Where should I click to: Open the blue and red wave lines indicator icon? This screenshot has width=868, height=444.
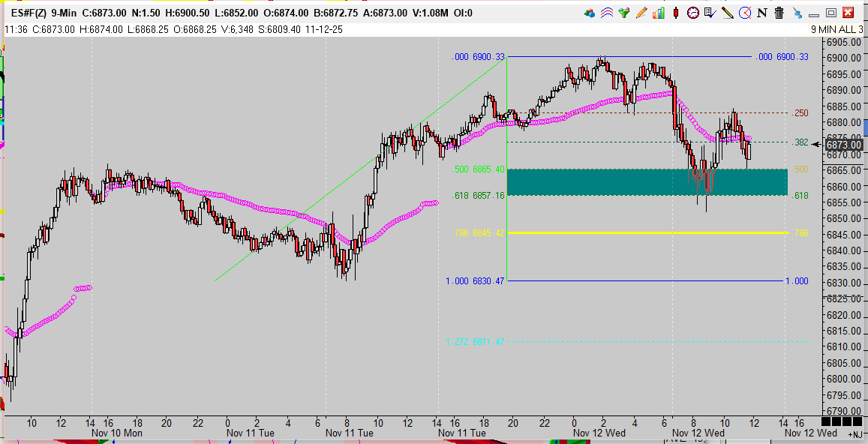click(x=607, y=13)
